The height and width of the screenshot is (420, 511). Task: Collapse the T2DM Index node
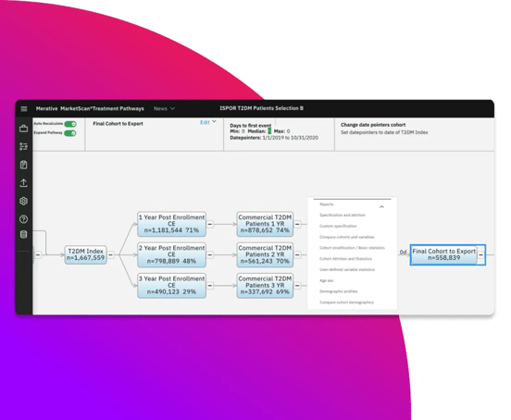(x=111, y=254)
